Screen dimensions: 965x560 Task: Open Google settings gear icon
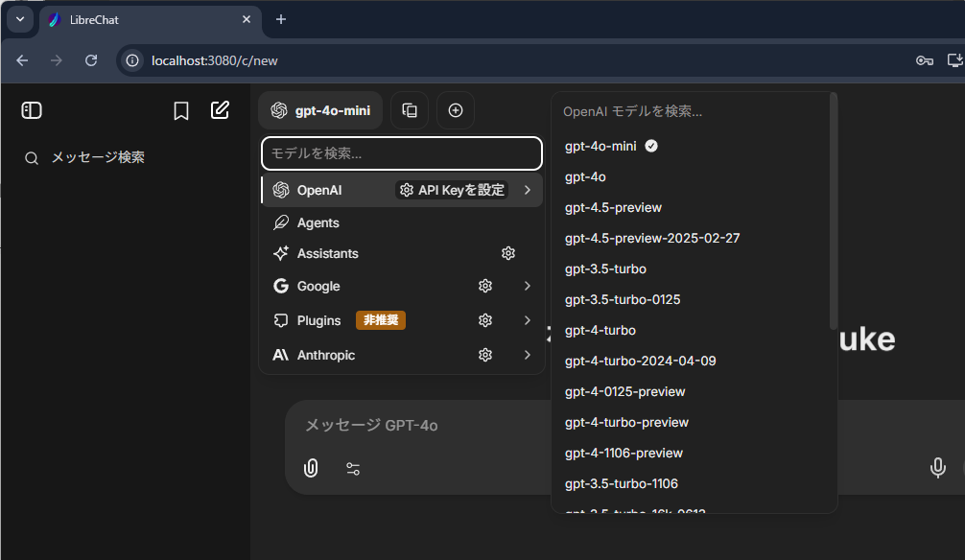[485, 286]
